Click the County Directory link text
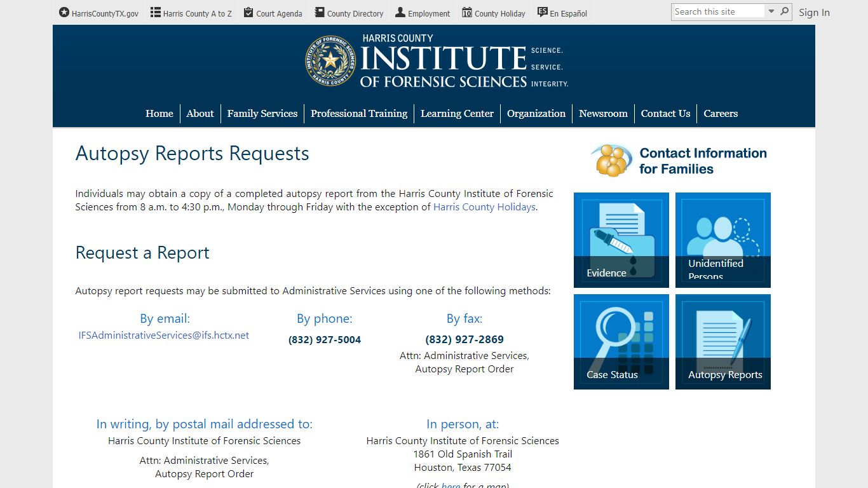This screenshot has width=868, height=488. pyautogui.click(x=355, y=13)
